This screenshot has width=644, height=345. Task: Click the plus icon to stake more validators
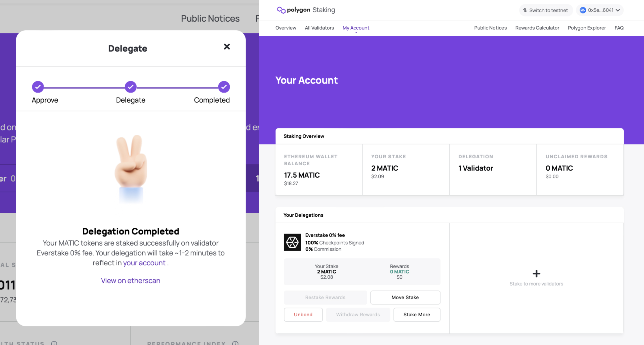[536, 273]
